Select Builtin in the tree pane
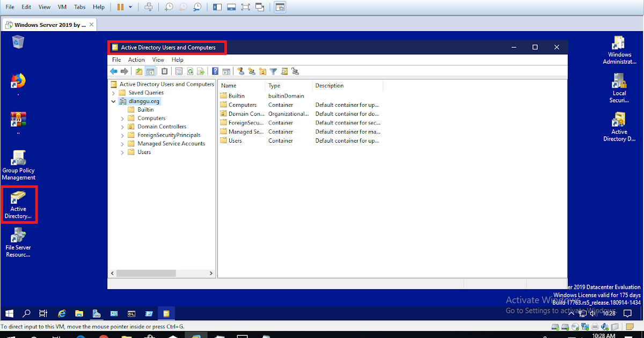The width and height of the screenshot is (644, 338). (x=145, y=109)
